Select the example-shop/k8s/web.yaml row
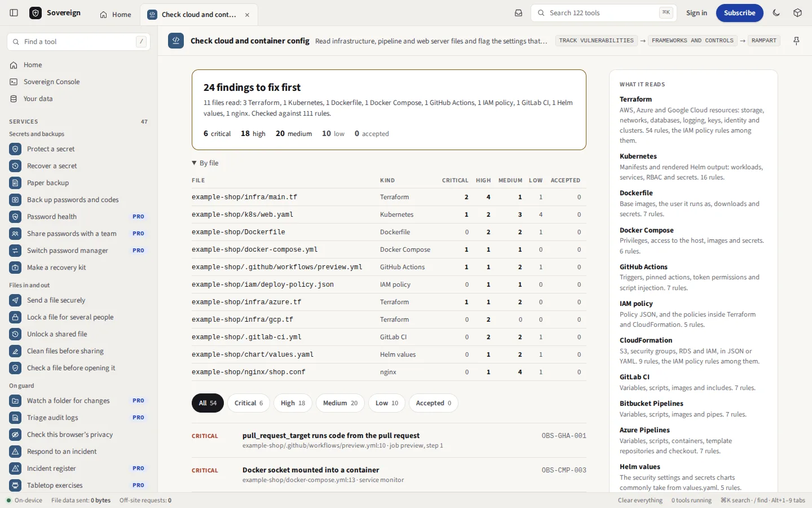This screenshot has height=508, width=812. point(389,214)
